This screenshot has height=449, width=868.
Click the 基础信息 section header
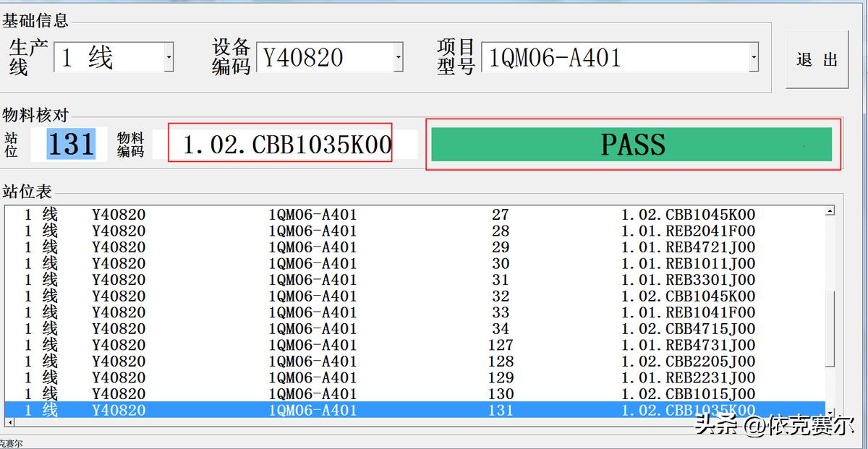coord(35,20)
